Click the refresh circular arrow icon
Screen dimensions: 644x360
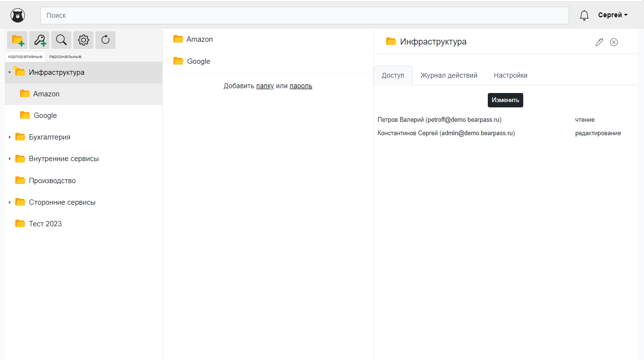[x=105, y=40]
